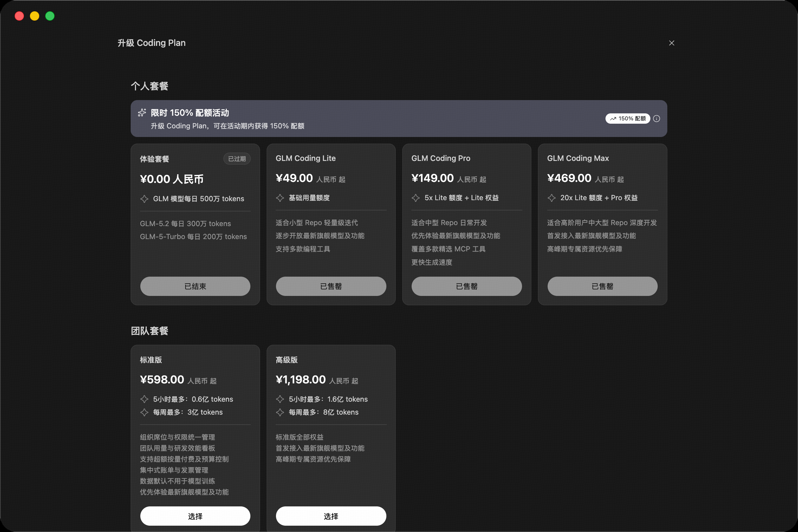
Task: Click 已售罄 button on GLM Coding Max
Action: 602,286
